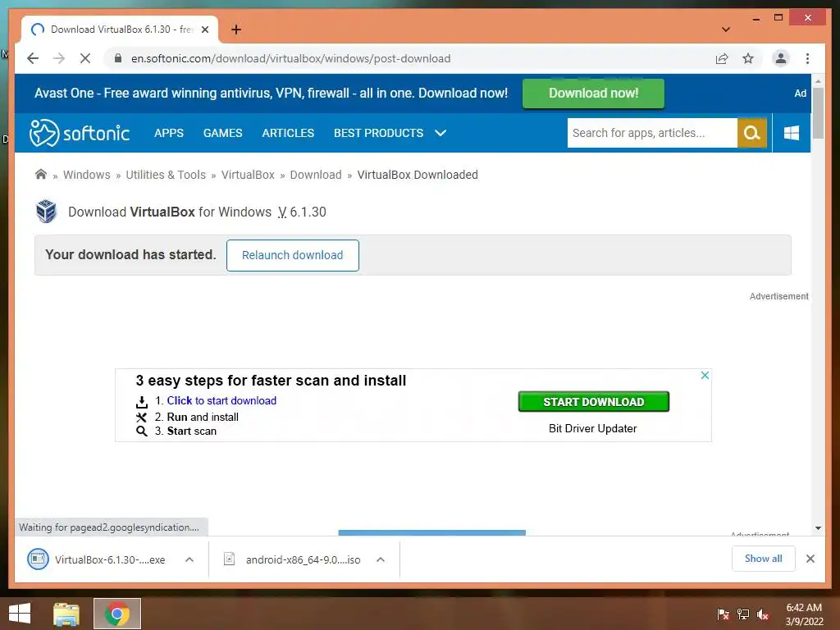Select the Download VirtualBox 6.1.30 tab
This screenshot has height=630, width=840.
[x=120, y=30]
